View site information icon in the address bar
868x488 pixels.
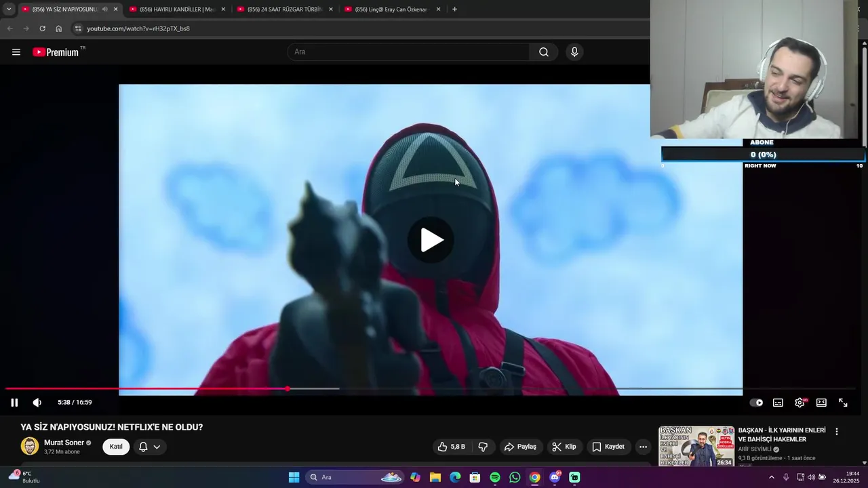pyautogui.click(x=78, y=28)
